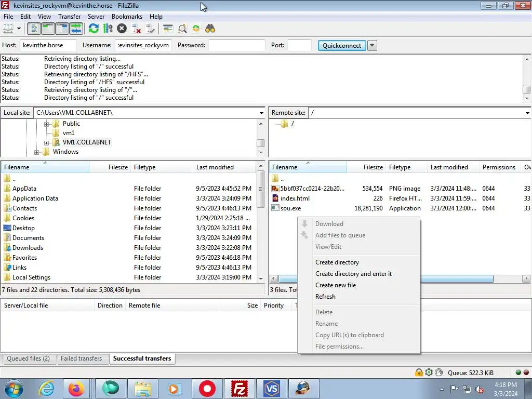Image resolution: width=532 pixels, height=399 pixels.
Task: Open the File menu
Action: [x=8, y=17]
